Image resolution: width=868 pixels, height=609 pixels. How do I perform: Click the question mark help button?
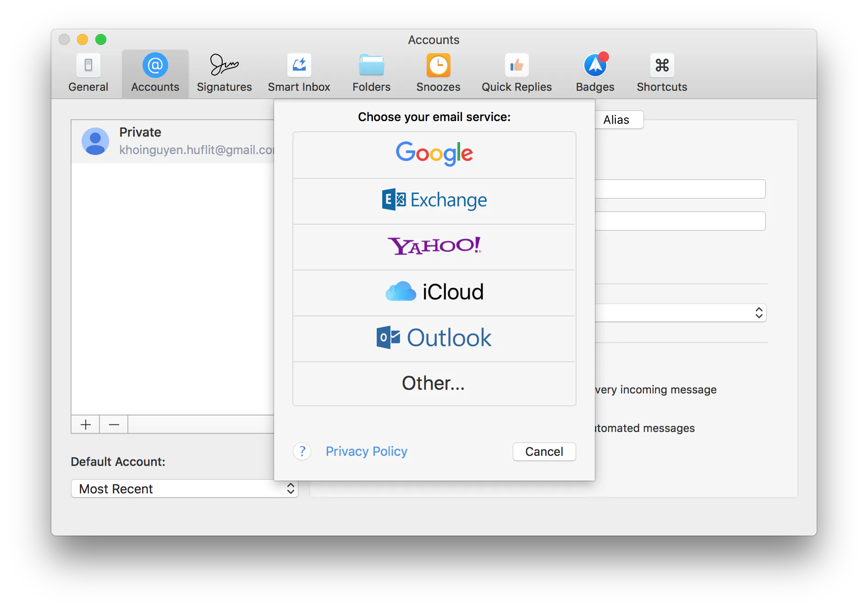pos(302,451)
